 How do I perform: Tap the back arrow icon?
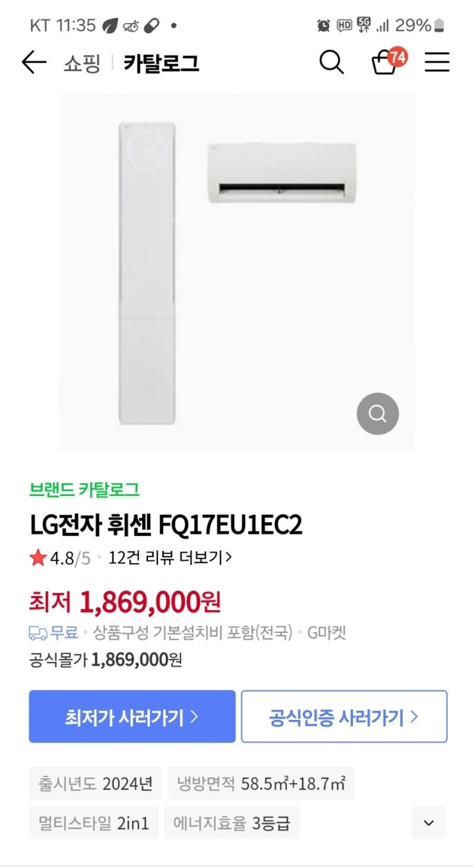[x=34, y=63]
